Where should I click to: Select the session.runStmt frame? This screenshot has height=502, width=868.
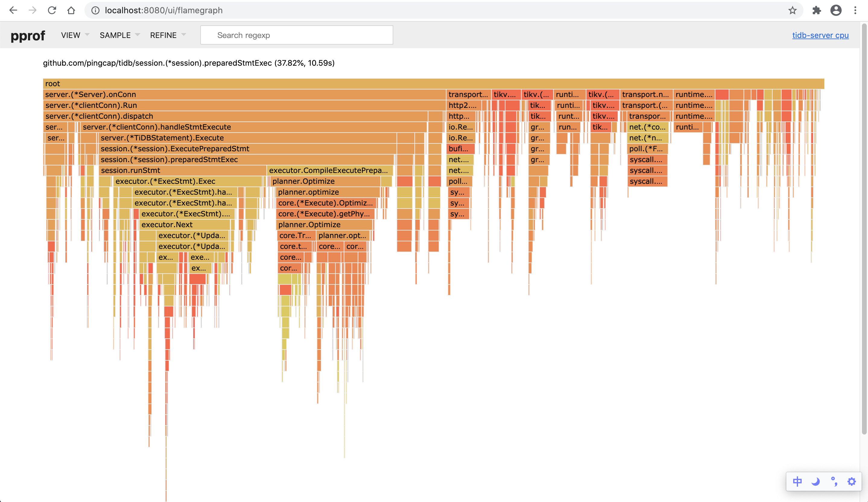coord(182,170)
